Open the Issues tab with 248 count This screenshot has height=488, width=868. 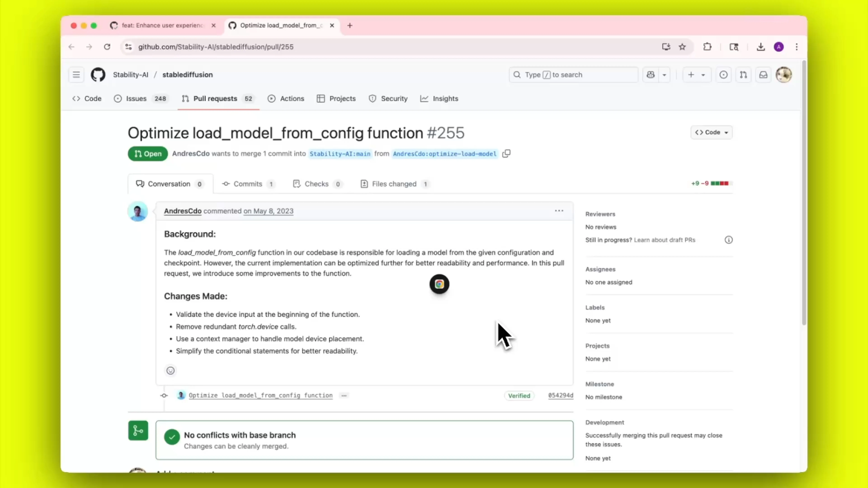click(x=141, y=99)
